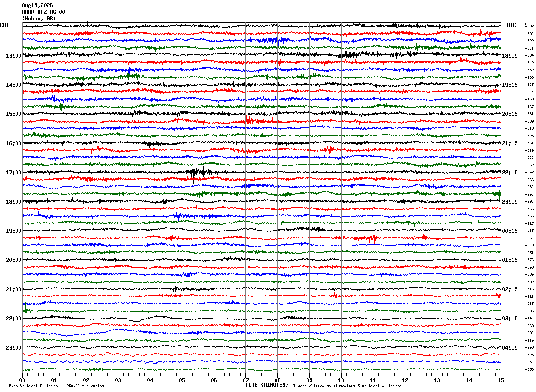Screen dimensions: 536x392
Task: Select the 23:15 UTC time label
Action: [510, 202]
